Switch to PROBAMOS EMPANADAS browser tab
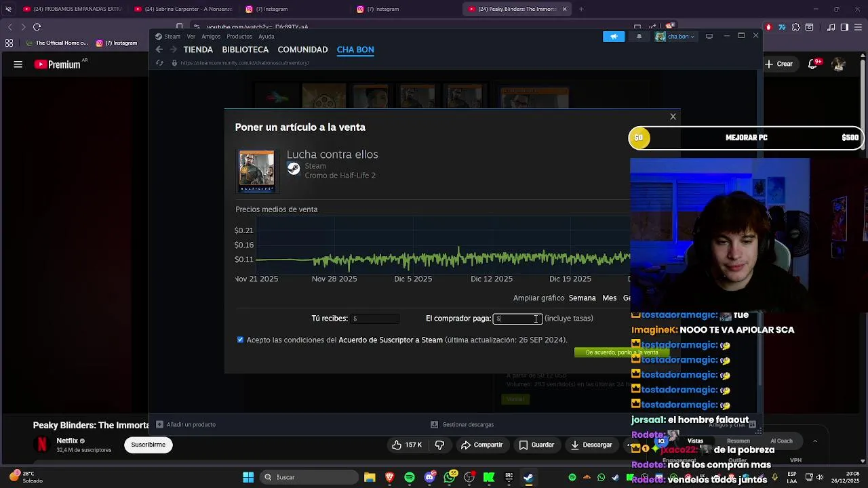Screen dimensions: 868x488 (71, 9)
